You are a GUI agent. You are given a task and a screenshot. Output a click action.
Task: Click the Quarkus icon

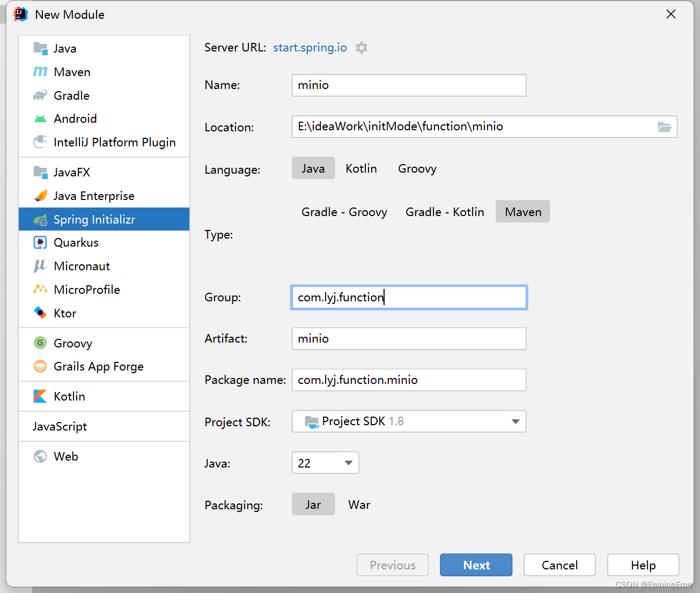40,242
